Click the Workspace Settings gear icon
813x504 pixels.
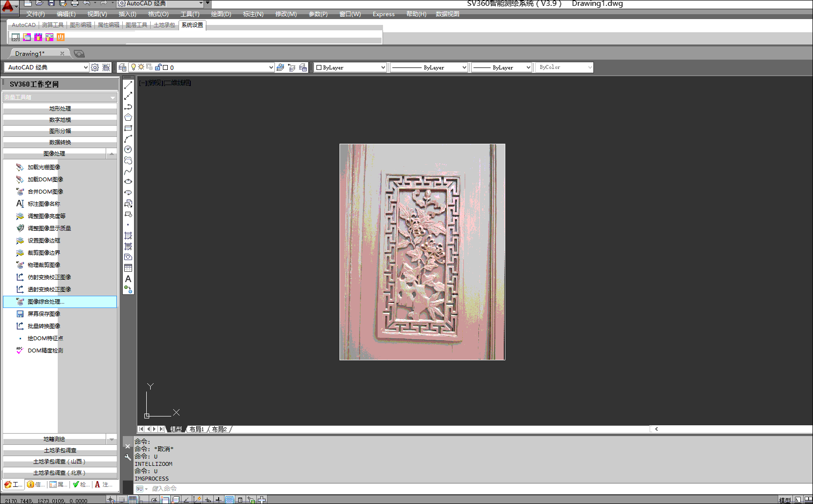click(x=95, y=67)
